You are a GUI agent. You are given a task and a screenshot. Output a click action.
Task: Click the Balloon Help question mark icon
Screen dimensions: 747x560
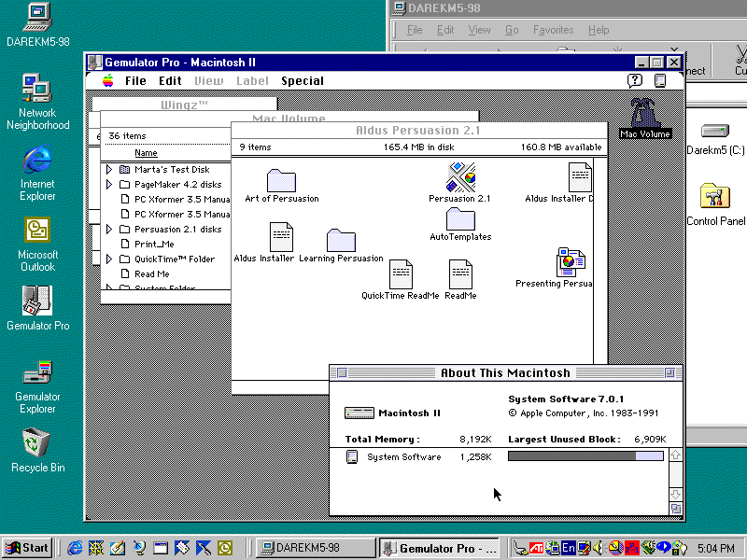coord(635,80)
